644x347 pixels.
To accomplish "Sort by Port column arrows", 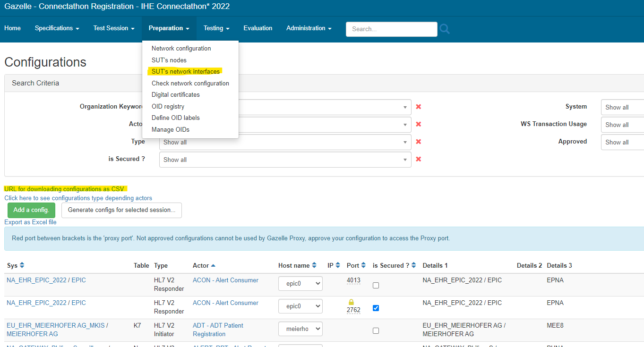I will click(x=363, y=265).
